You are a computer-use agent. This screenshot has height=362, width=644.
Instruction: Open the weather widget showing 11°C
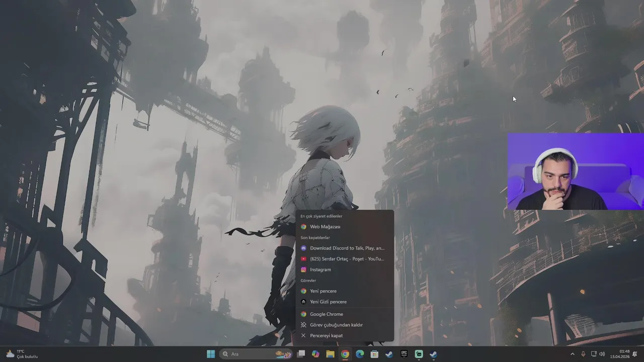[x=22, y=354]
